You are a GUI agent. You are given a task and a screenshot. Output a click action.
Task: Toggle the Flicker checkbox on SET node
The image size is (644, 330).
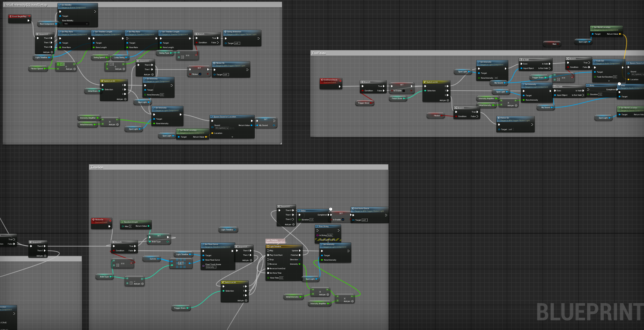coord(200,74)
